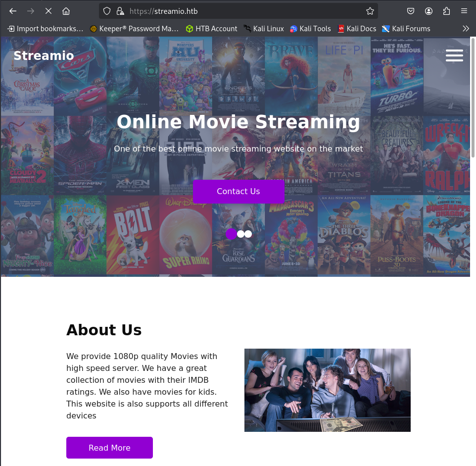The height and width of the screenshot is (466, 476).
Task: Open the HTB Account bookmark
Action: tap(211, 29)
